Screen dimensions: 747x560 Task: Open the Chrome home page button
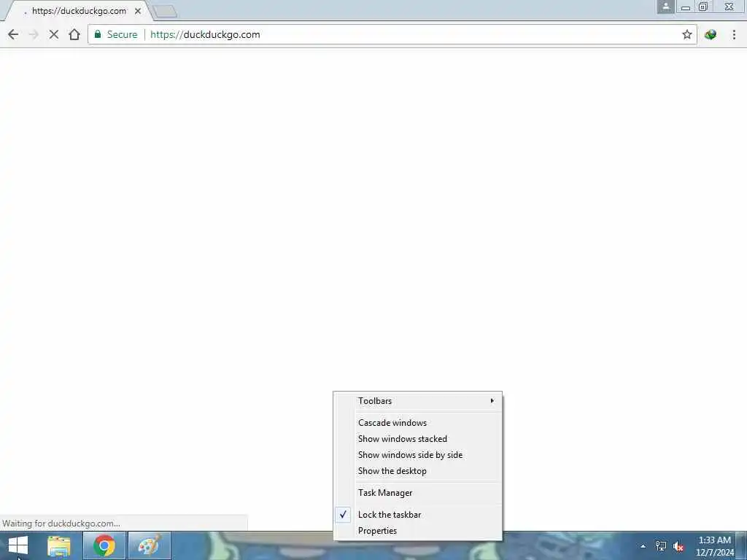coord(74,34)
